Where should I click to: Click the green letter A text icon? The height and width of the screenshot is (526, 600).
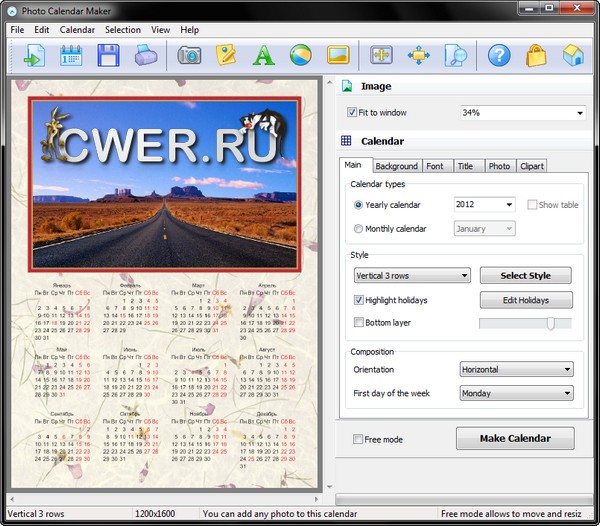point(263,55)
